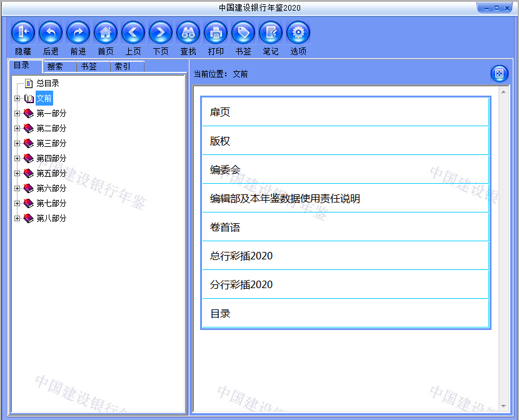Screen dimensions: 519x420
Task: Go to 首页 with the home icon
Action: click(106, 32)
